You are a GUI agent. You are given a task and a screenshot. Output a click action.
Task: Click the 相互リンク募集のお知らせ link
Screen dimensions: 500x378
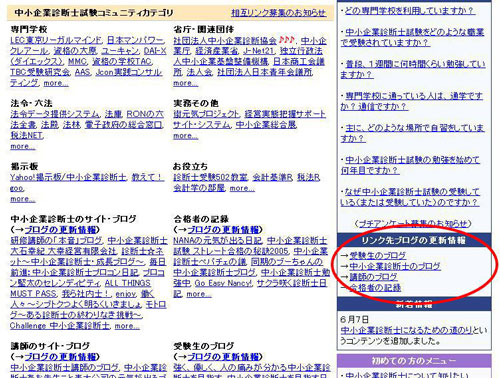[x=279, y=13]
